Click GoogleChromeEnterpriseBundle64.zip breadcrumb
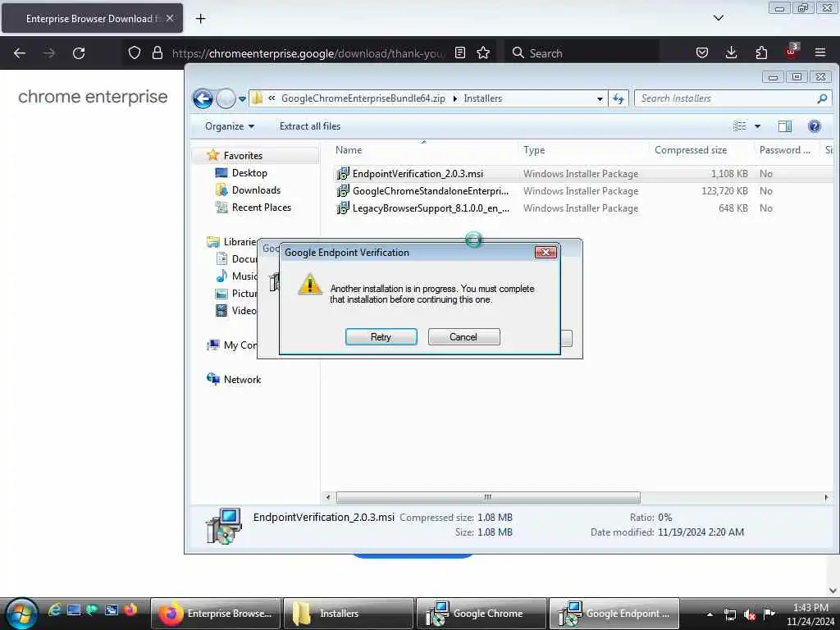Viewport: 840px width, 630px height. (363, 98)
